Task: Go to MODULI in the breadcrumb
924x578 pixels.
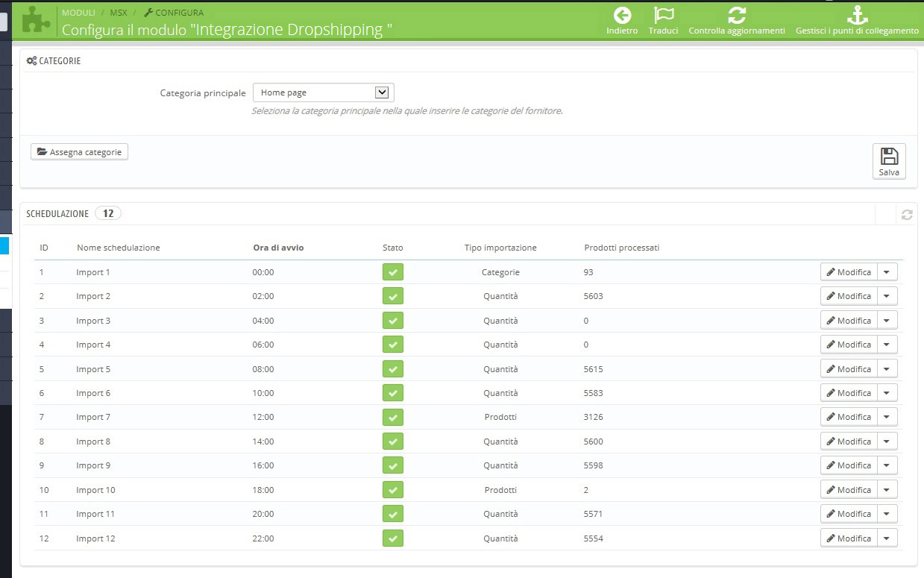Action: click(x=78, y=13)
